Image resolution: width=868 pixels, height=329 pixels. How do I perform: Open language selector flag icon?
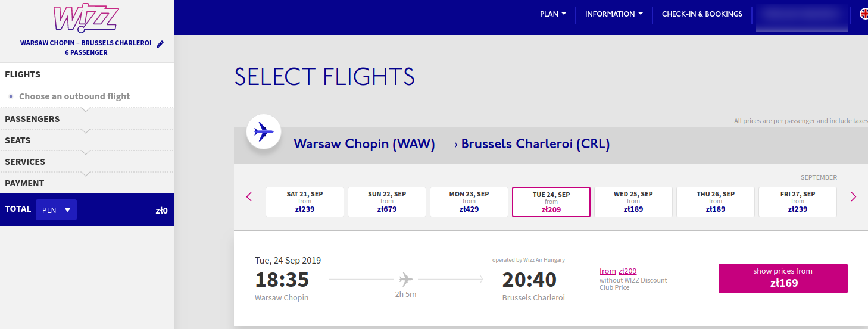point(863,14)
